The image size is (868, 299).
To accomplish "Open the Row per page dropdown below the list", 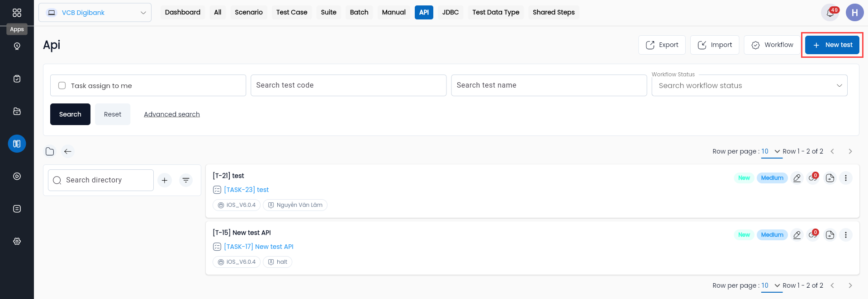I will (x=771, y=285).
